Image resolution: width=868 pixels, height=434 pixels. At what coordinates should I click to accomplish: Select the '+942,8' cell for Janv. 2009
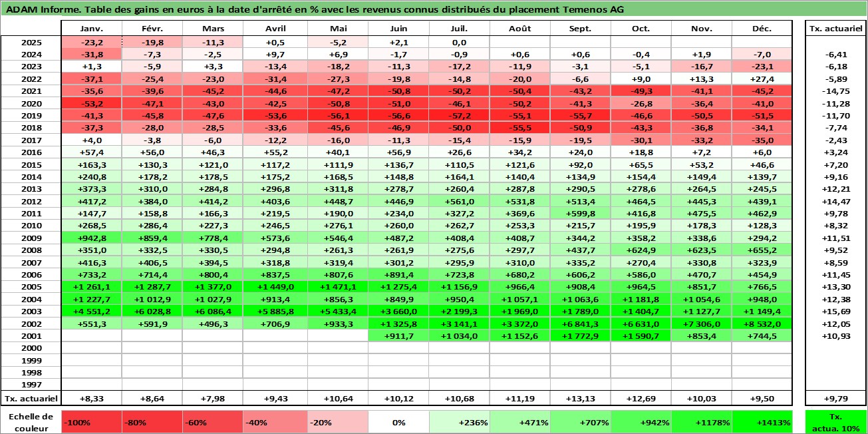coord(91,238)
